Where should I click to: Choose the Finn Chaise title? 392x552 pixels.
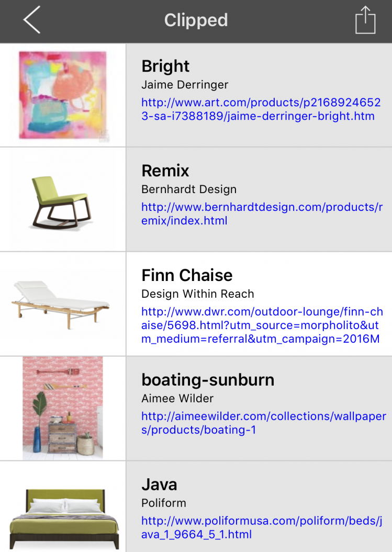click(x=187, y=276)
